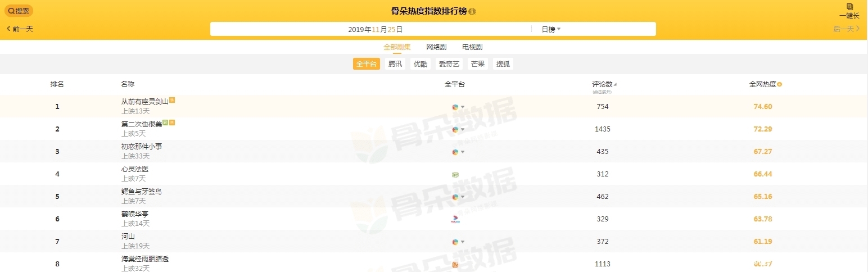The width and height of the screenshot is (868, 272).
Task: Click orange badge beside 从前有座灵剑山
Action: pyautogui.click(x=173, y=100)
